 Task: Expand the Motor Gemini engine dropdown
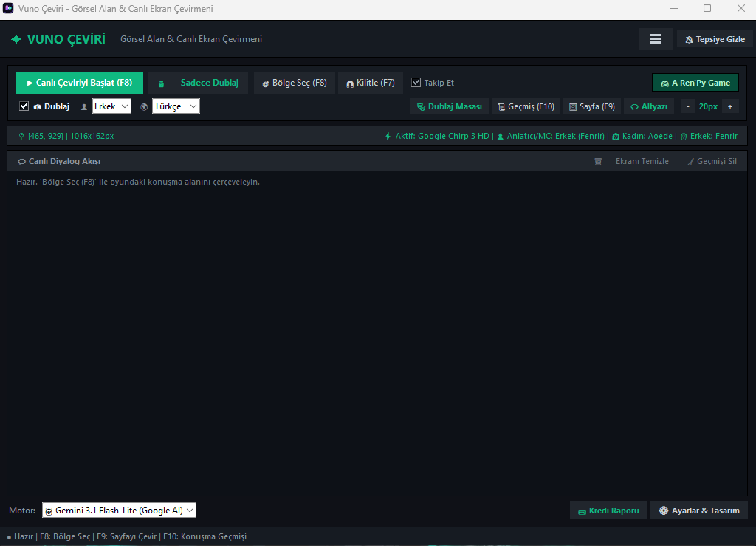(x=119, y=511)
